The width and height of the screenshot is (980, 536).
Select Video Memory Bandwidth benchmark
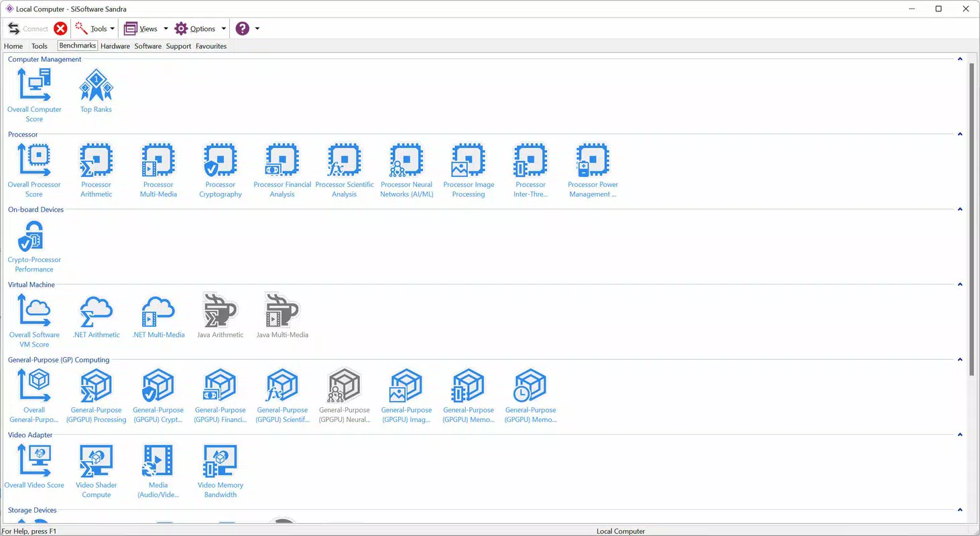click(221, 470)
